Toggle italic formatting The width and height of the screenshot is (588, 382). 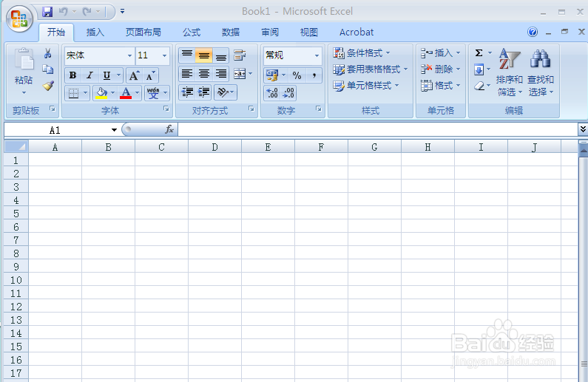(x=89, y=75)
